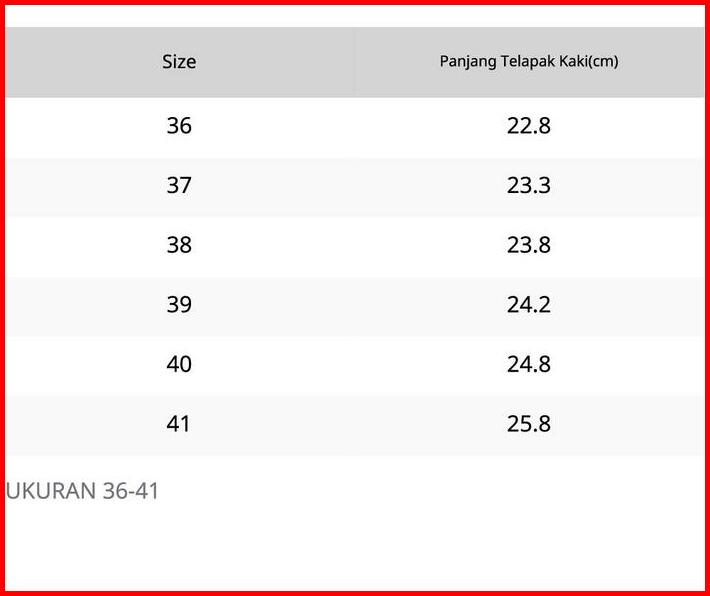Click Kaki(cm) in the column header
This screenshot has width=710, height=596.
point(589,62)
